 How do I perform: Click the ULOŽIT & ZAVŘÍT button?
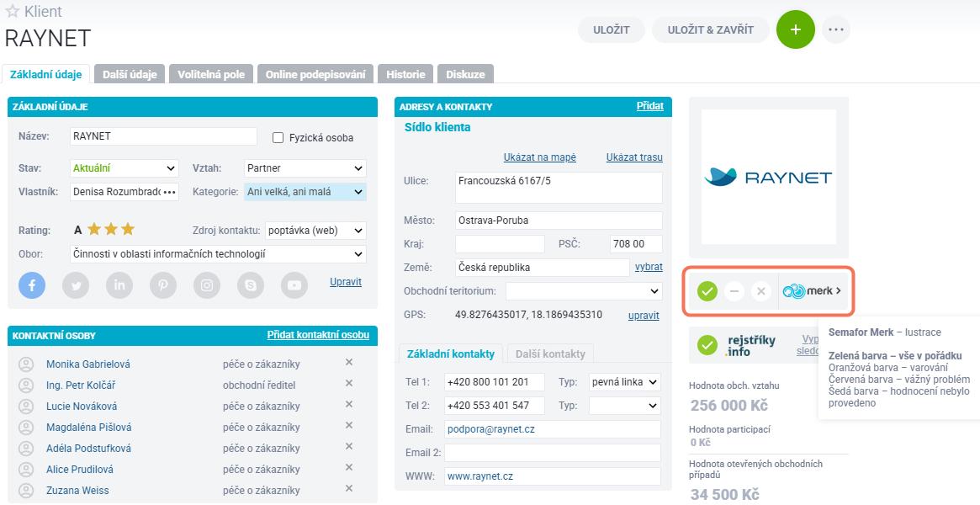click(711, 29)
